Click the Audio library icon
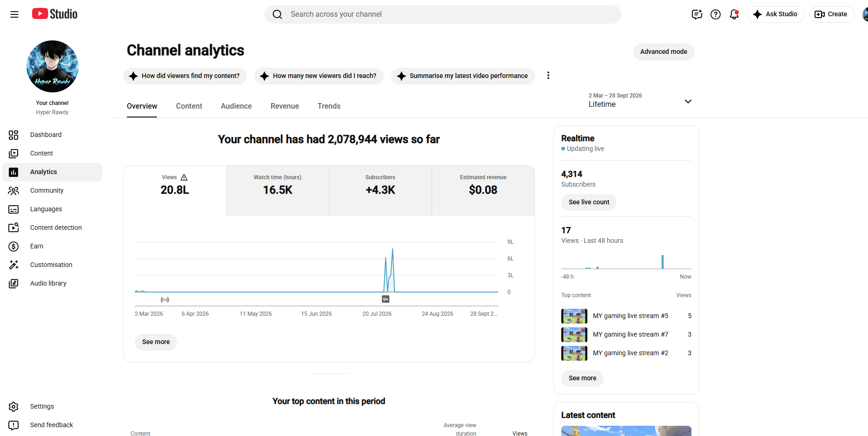 13,283
